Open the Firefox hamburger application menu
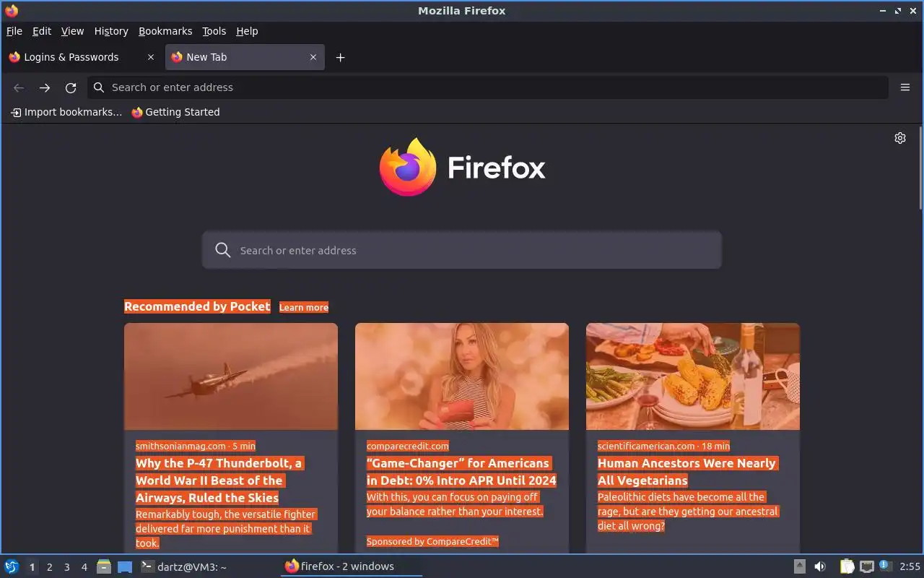 coord(905,87)
